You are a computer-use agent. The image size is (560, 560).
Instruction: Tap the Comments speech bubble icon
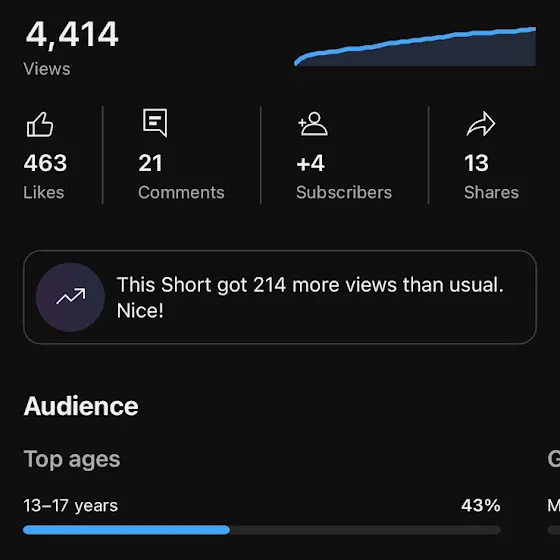[155, 123]
